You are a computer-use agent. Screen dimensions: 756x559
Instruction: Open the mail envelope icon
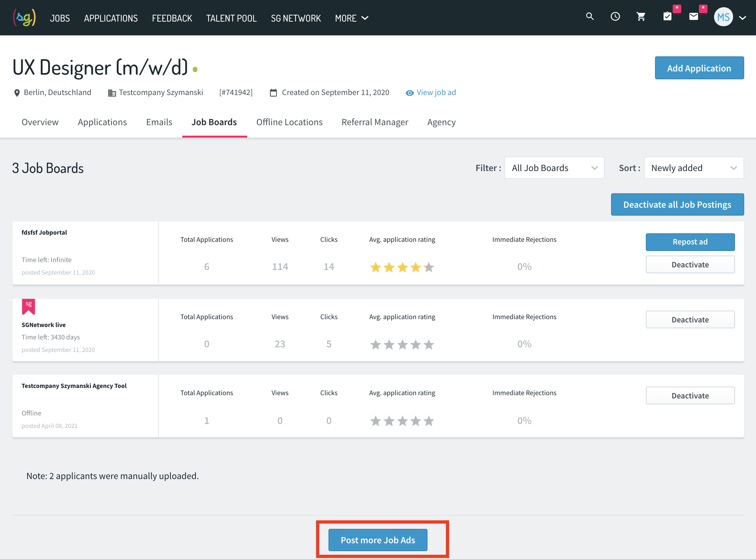point(693,16)
